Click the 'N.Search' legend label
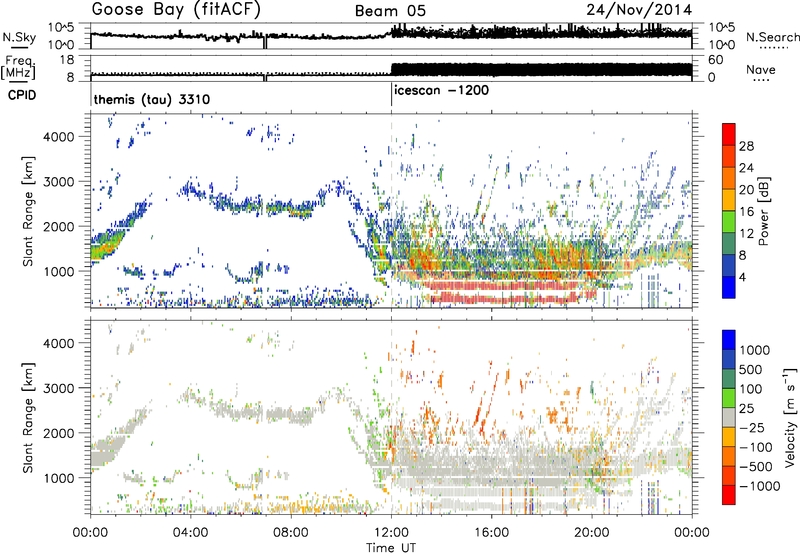The height and width of the screenshot is (554, 800). [x=772, y=37]
